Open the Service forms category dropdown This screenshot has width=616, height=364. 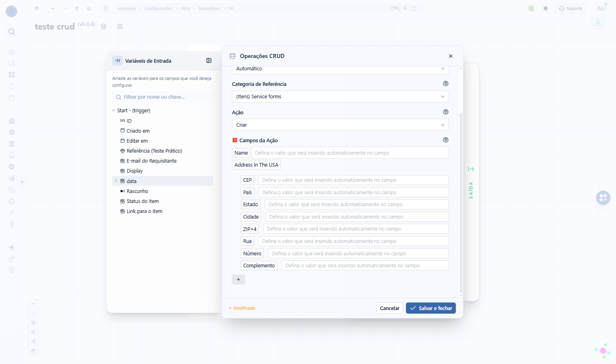point(340,97)
